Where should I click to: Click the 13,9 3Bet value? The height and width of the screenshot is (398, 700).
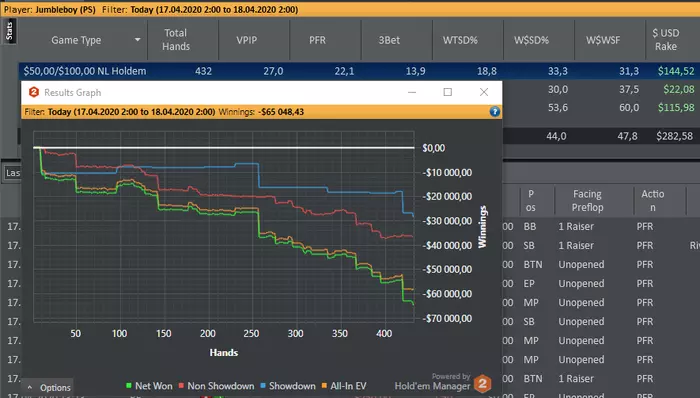pos(415,71)
